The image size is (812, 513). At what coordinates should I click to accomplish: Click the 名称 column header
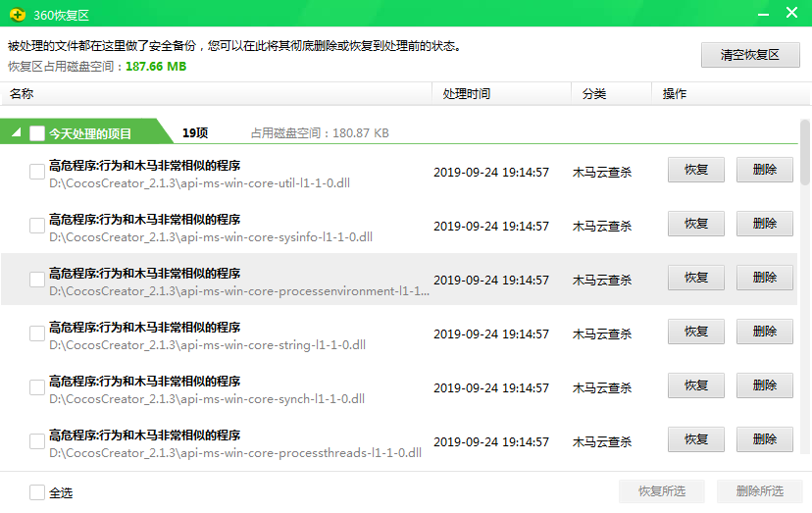coord(216,94)
